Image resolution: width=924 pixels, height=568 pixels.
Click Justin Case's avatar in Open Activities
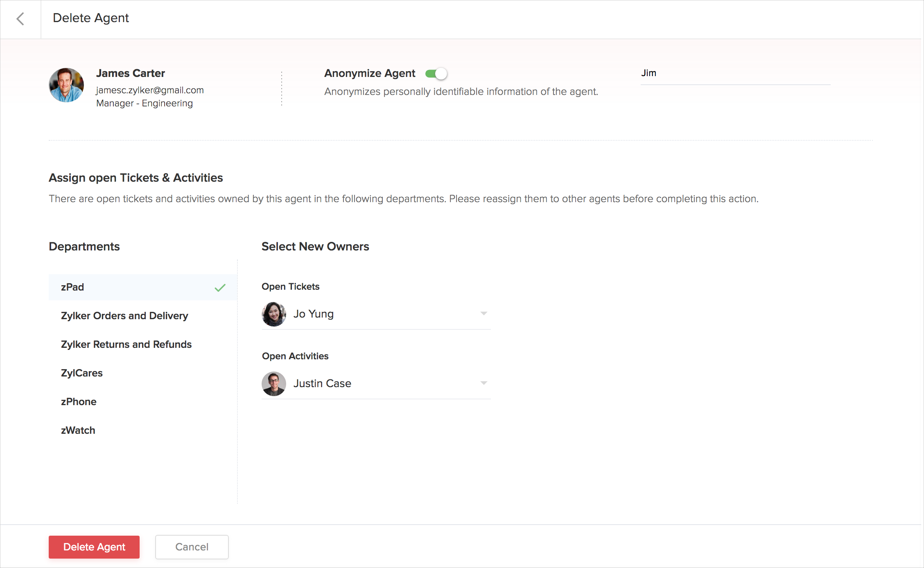(x=274, y=383)
